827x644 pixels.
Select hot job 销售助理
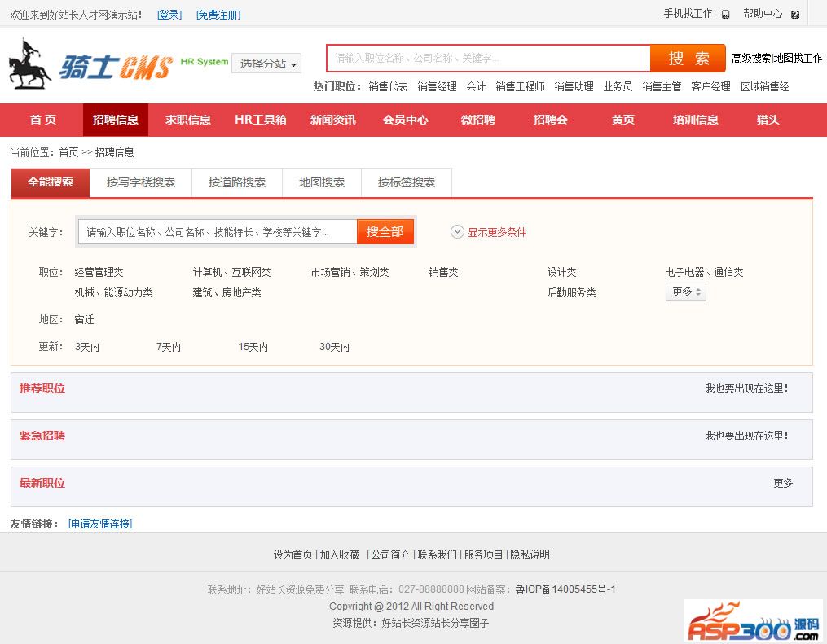pos(574,86)
